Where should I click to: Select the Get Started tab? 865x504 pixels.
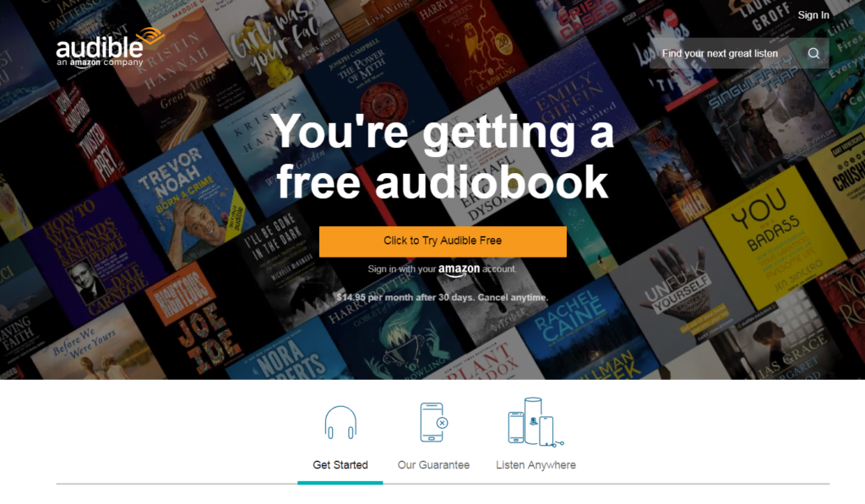click(x=340, y=465)
